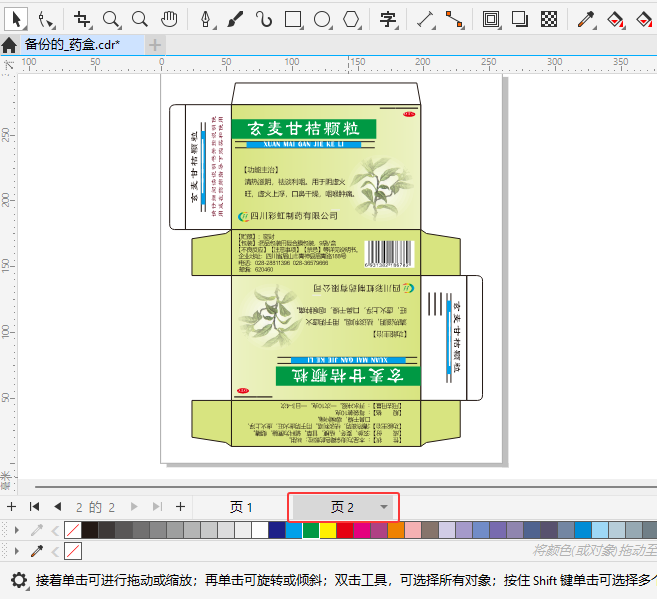
Task: Pick the black color swatch
Action: (x=90, y=530)
